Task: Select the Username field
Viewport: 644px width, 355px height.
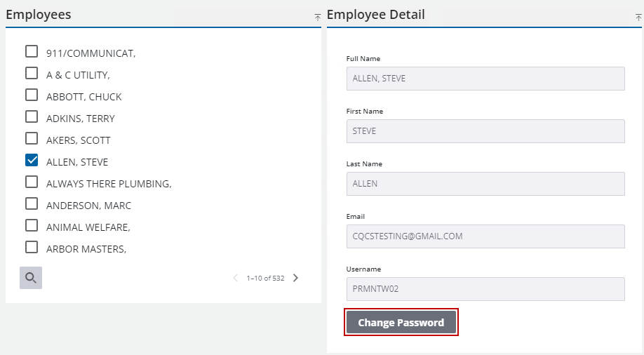Action: click(485, 289)
